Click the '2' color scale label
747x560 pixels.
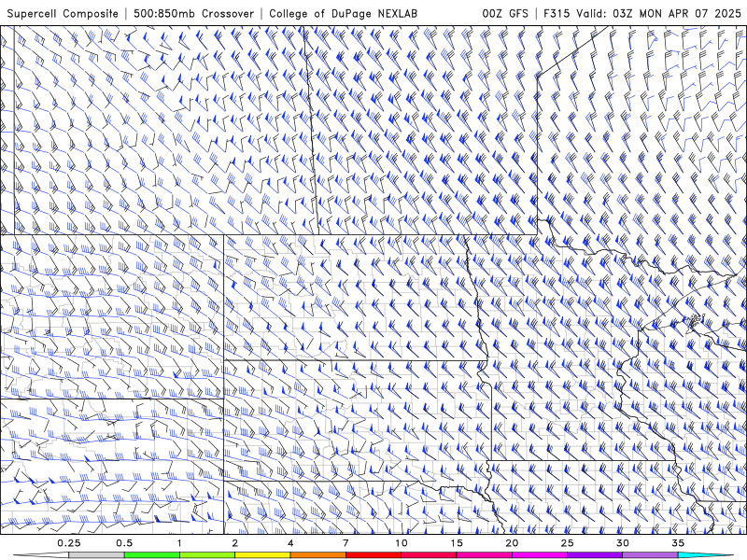click(235, 543)
